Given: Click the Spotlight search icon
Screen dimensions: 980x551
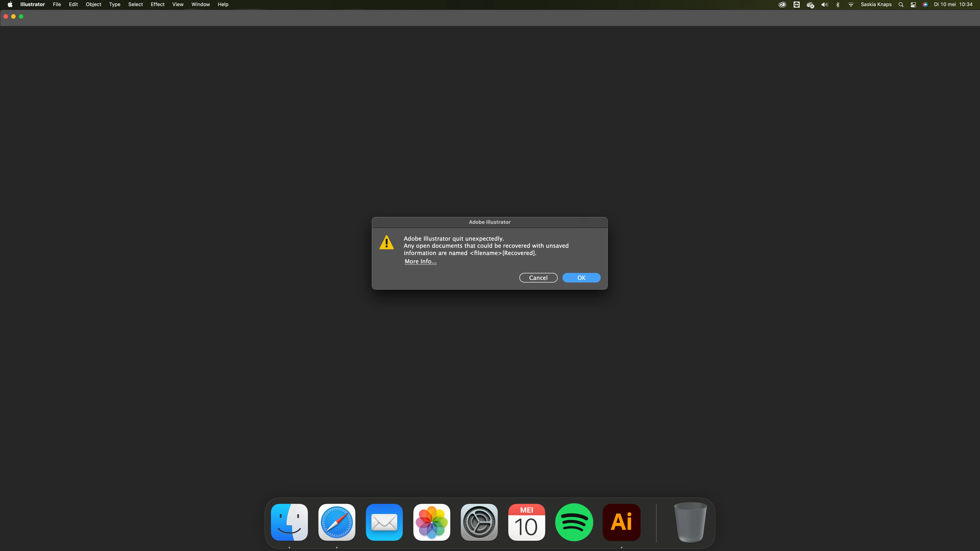Looking at the screenshot, I should pos(901,5).
